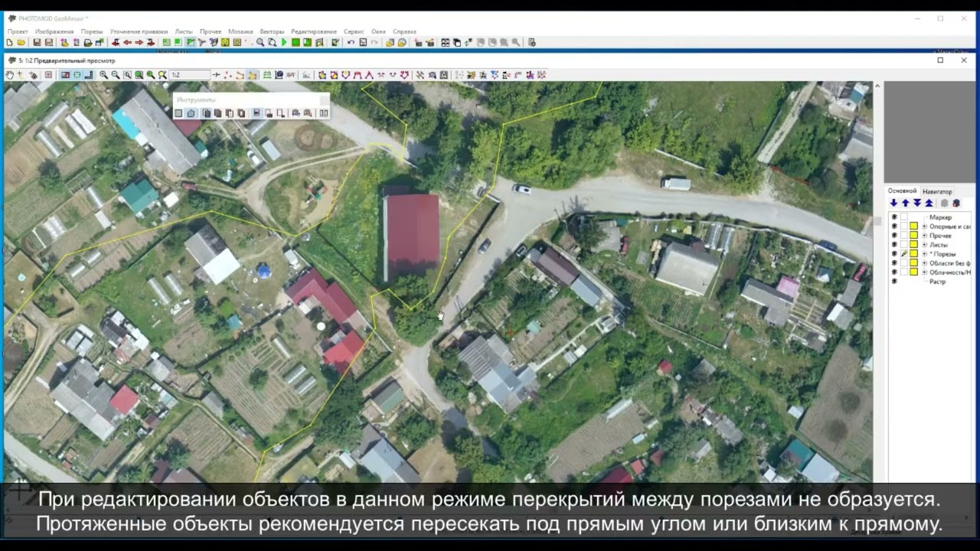Click the grey hexagon layer icon
Screen dimensions: 980x551
[945, 203]
